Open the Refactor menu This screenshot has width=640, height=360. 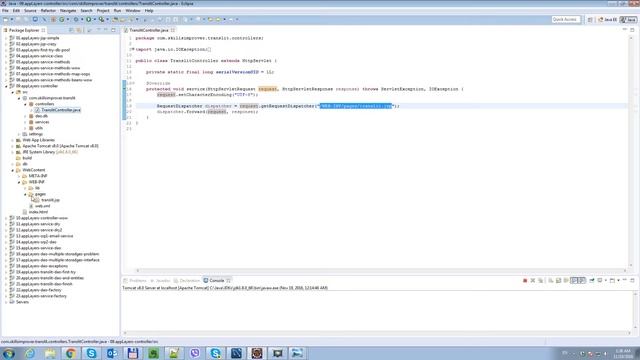pyautogui.click(x=48, y=11)
